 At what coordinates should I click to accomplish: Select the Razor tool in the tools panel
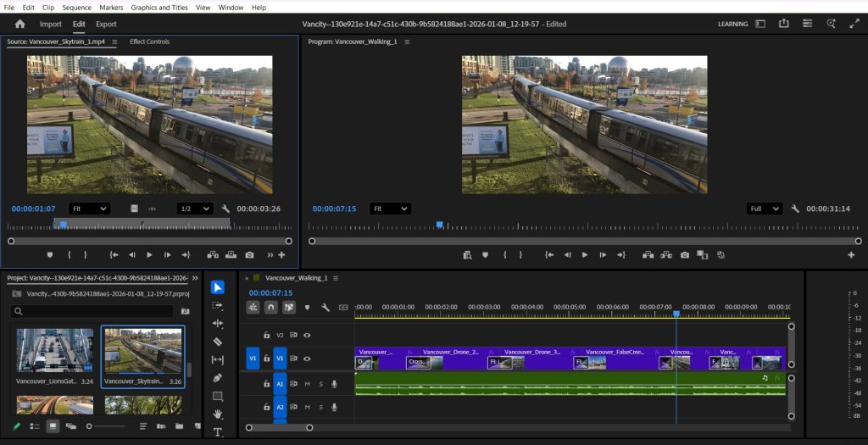[x=217, y=342]
